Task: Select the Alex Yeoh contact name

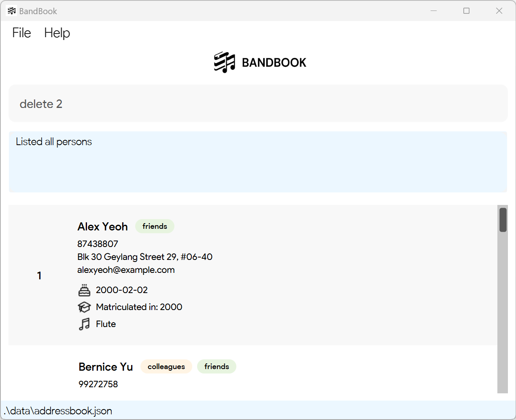Action: (x=102, y=227)
